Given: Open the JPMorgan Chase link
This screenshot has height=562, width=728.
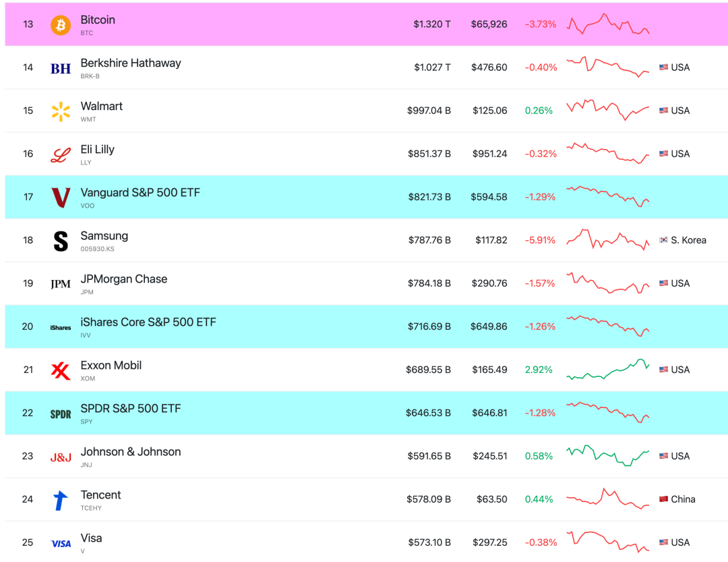Looking at the screenshot, I should point(123,279).
